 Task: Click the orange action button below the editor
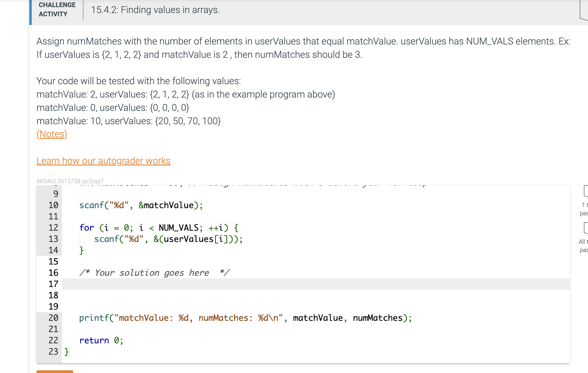click(x=55, y=371)
